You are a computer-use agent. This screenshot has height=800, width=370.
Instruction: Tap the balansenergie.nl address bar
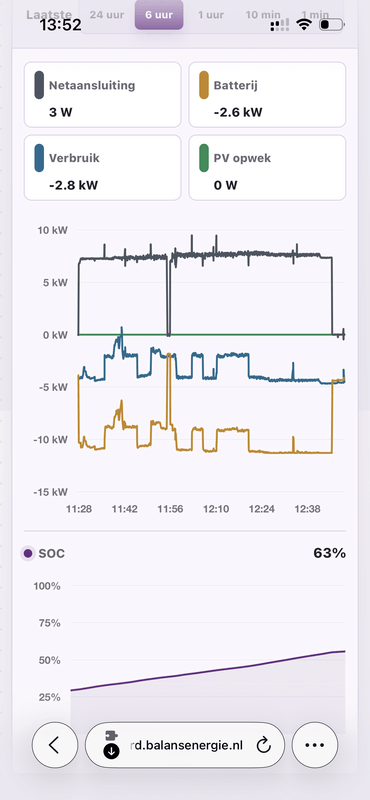click(185, 745)
